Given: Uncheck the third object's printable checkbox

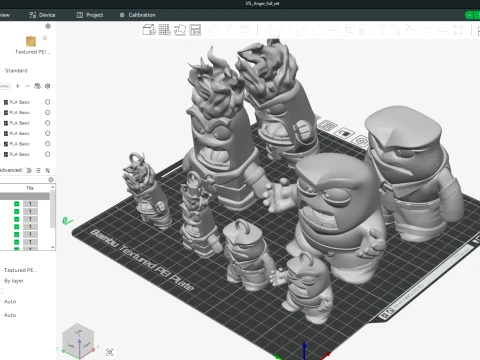Looking at the screenshot, I should click(x=17, y=219).
